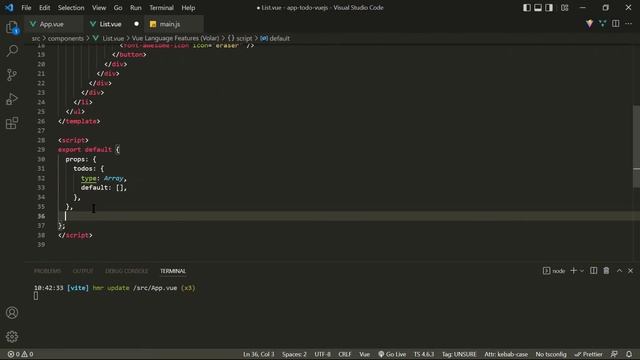This screenshot has width=640, height=360.
Task: Open the View menu
Action: coord(99,8)
